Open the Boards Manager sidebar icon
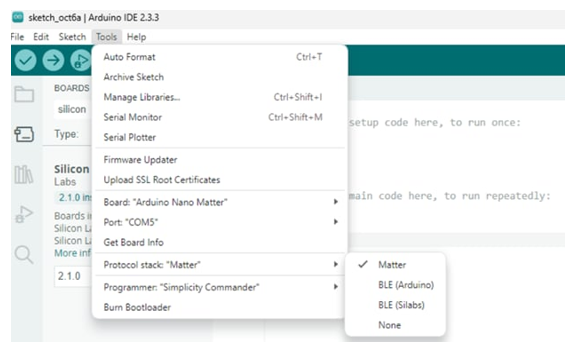This screenshot has height=360, width=583. pos(24,134)
